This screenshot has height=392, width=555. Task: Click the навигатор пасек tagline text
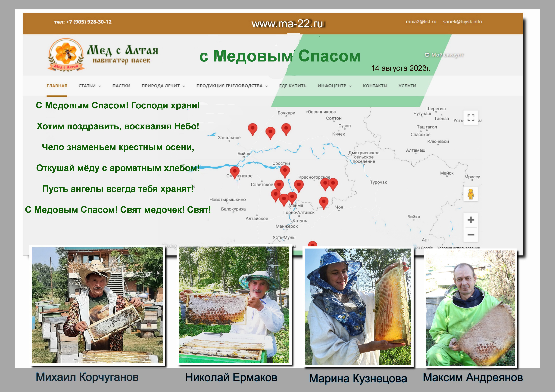click(x=121, y=60)
